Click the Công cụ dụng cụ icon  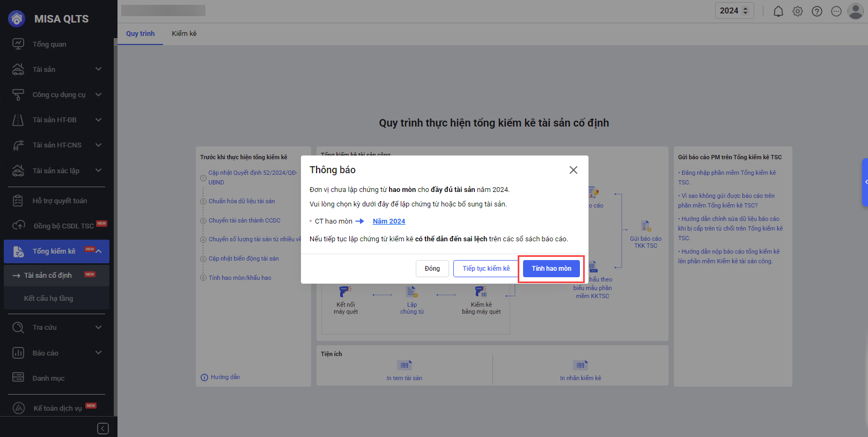18,94
